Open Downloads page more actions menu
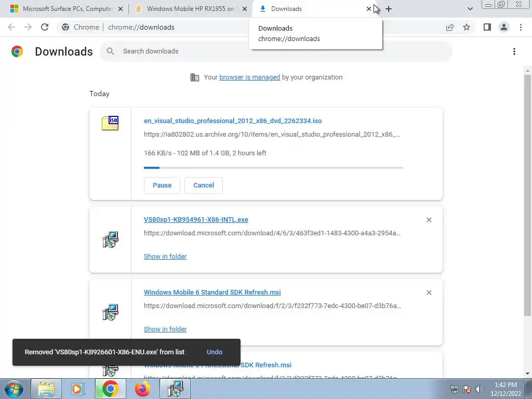This screenshot has width=532, height=399. [x=514, y=51]
